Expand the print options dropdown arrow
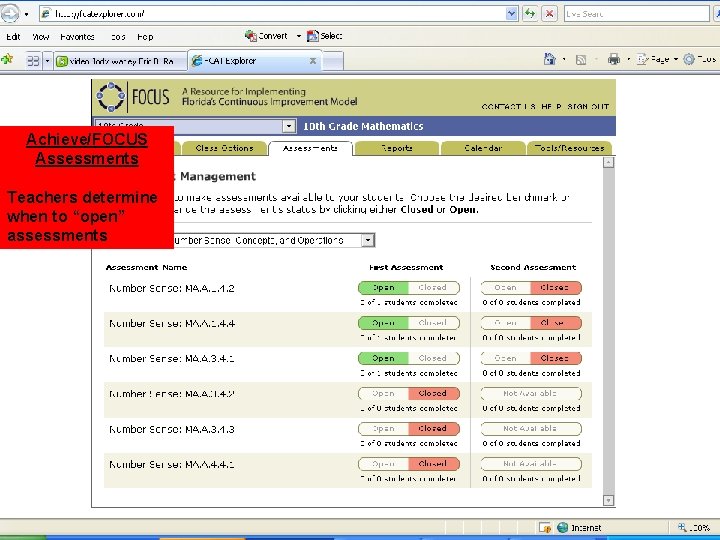 click(628, 59)
